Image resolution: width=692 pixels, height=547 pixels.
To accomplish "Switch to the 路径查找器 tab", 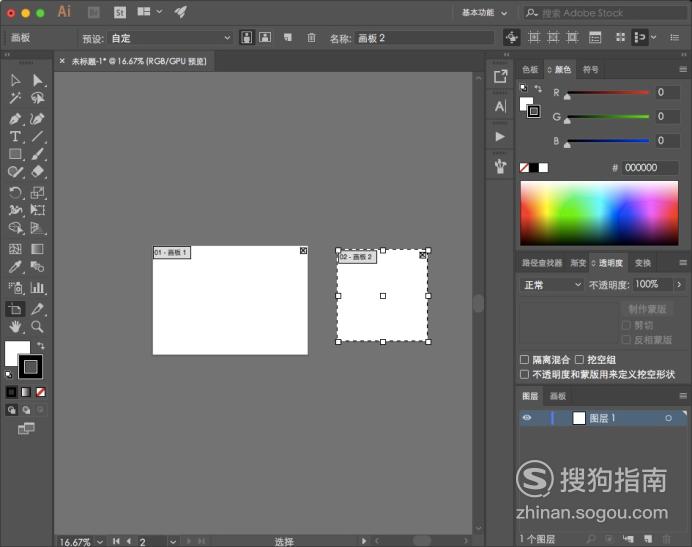I will click(542, 263).
